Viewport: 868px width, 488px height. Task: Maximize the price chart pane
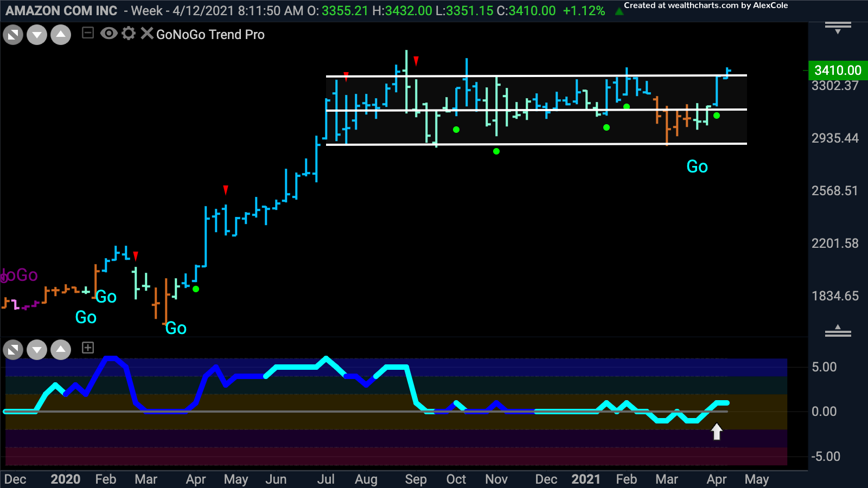[x=13, y=35]
